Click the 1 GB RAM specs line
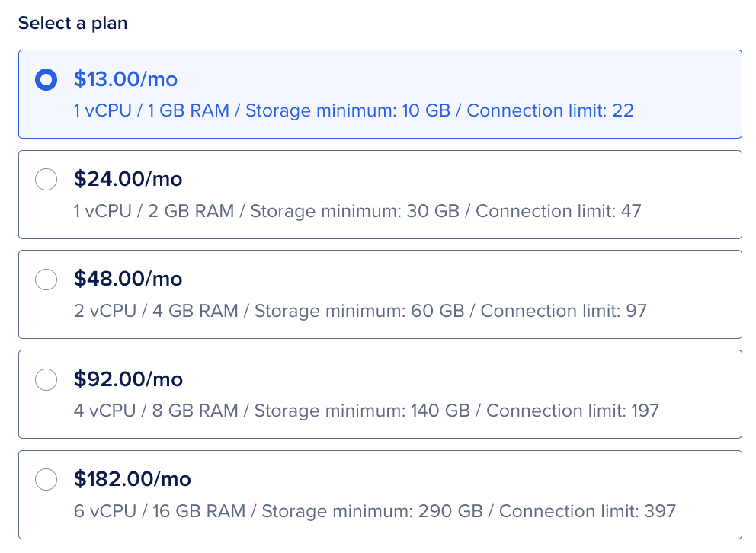This screenshot has height=553, width=756. pyautogui.click(x=354, y=111)
